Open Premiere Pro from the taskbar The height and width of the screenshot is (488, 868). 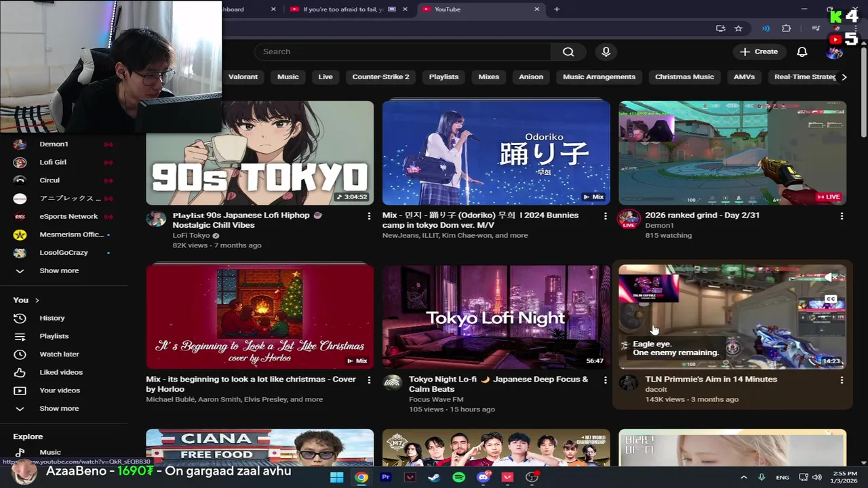(386, 477)
